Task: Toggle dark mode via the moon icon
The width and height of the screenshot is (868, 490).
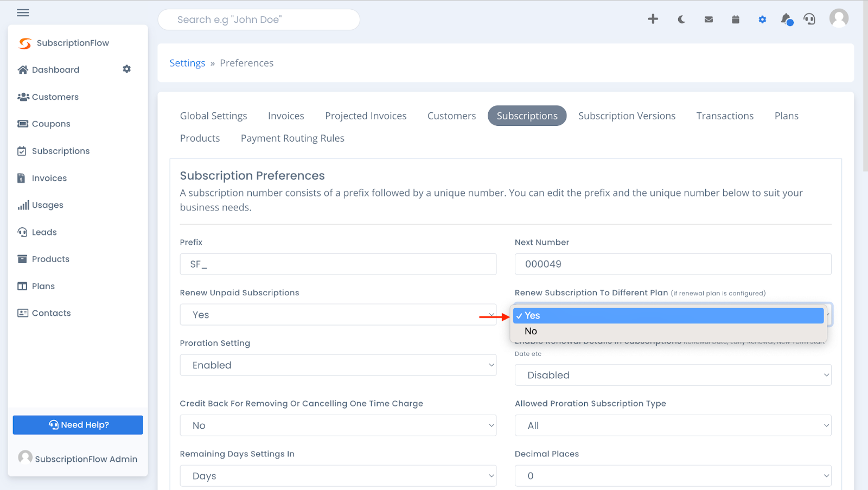Action: (681, 19)
